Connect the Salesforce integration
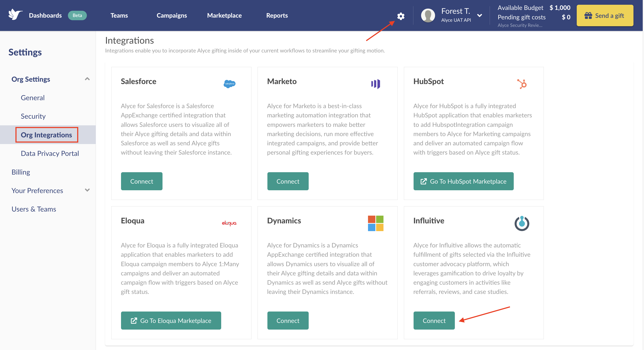The height and width of the screenshot is (350, 644). [x=141, y=181]
